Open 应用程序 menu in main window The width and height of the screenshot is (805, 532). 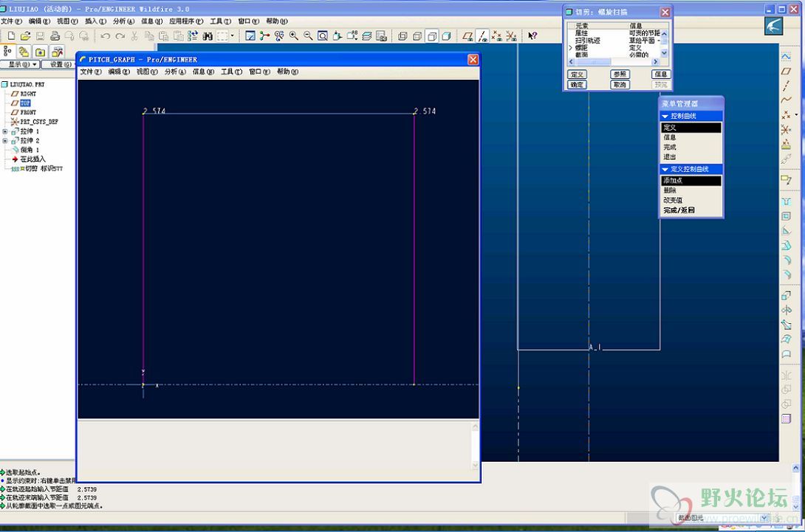point(186,21)
